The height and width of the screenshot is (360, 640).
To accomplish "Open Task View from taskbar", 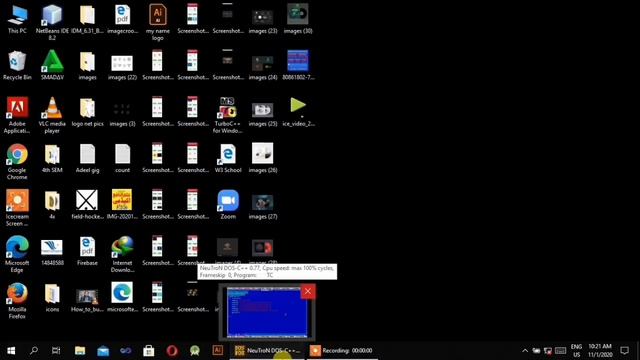I will [x=56, y=351].
